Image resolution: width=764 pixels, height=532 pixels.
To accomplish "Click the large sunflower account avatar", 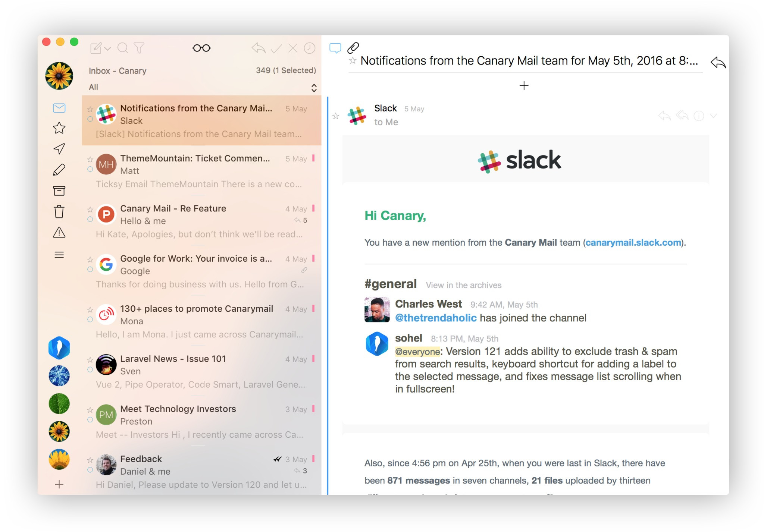I will (59, 76).
